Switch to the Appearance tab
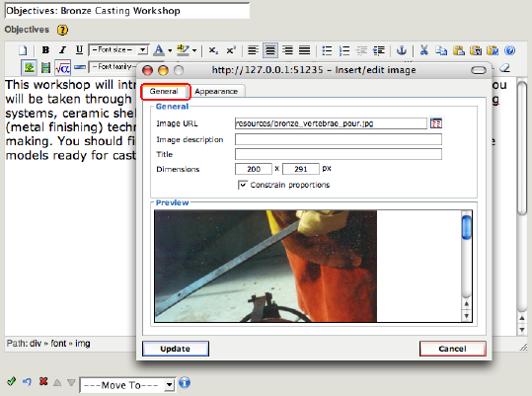The height and width of the screenshot is (396, 532). tap(216, 91)
